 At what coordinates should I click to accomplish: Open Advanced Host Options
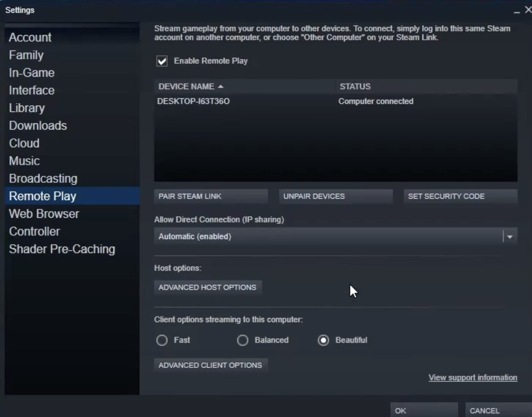pyautogui.click(x=207, y=287)
